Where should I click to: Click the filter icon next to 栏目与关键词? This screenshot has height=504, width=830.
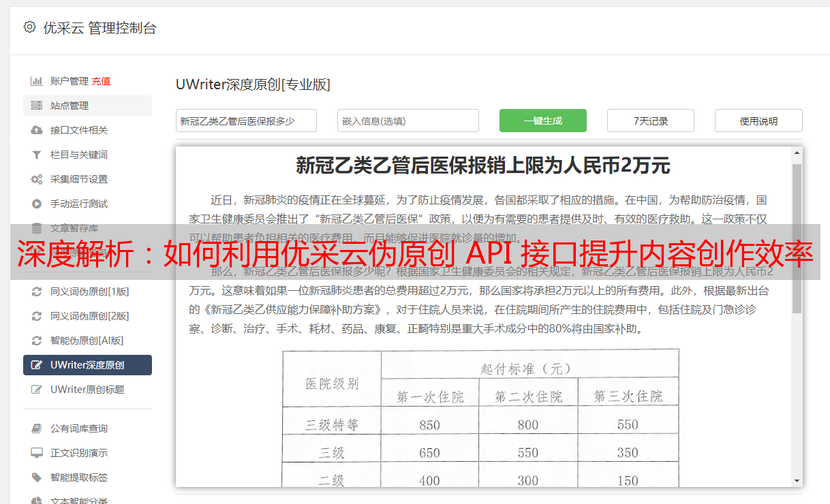37,155
